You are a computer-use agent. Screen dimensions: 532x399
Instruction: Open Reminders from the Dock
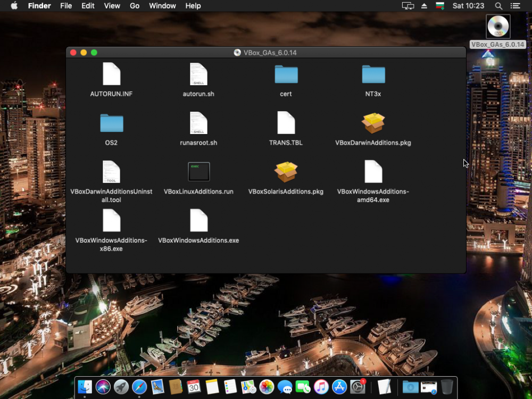pos(230,387)
